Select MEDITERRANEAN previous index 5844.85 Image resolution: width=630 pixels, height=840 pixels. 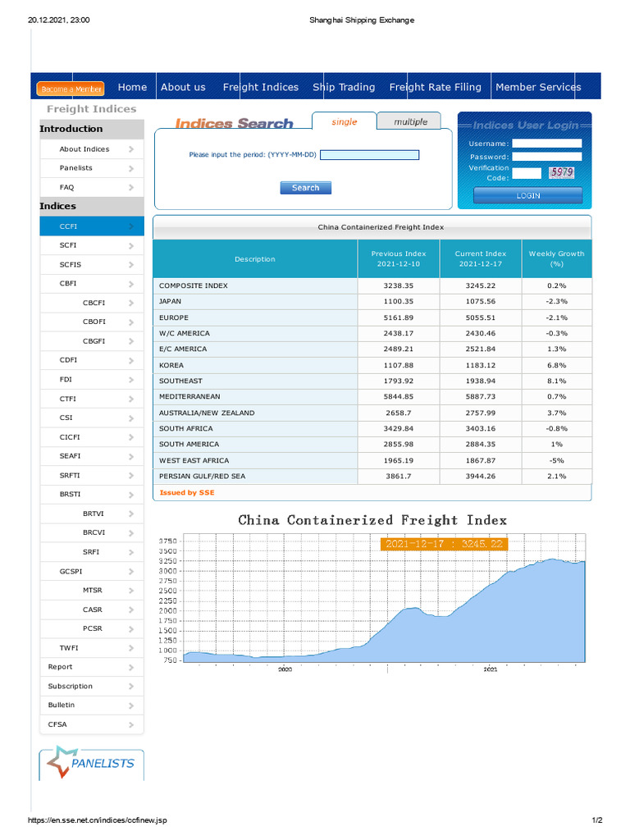[399, 396]
